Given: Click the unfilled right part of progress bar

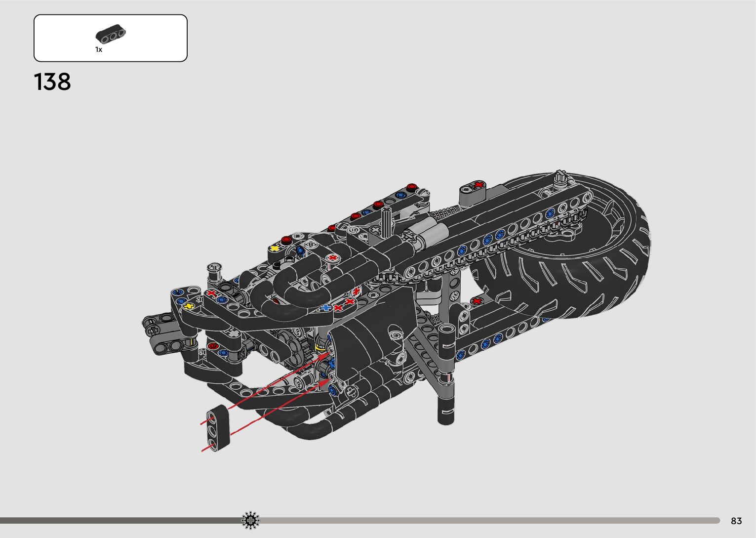Looking at the screenshot, I should tap(489, 520).
